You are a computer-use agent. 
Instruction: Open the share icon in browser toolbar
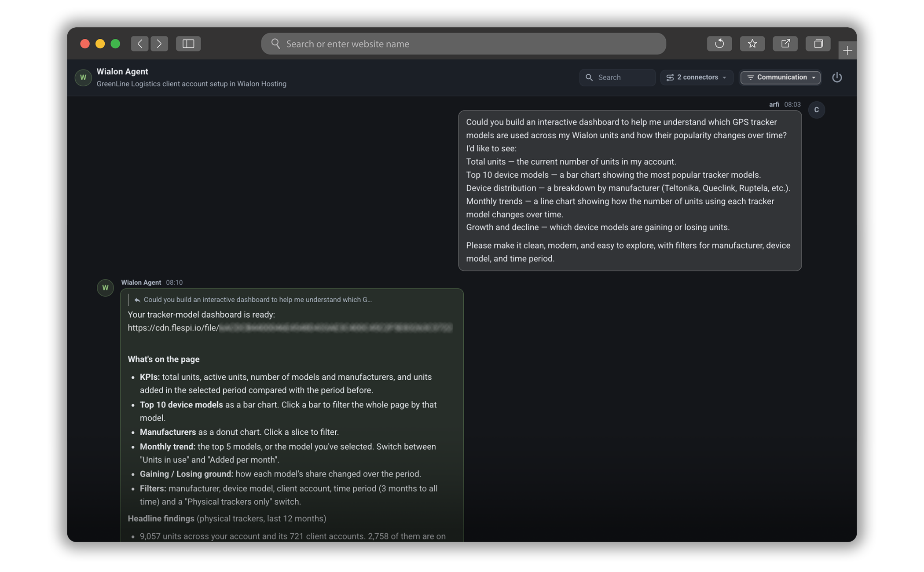click(785, 44)
